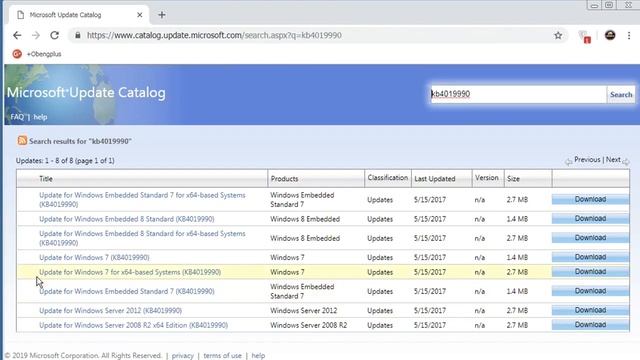Open the +Obengplus bookmark
640x360 pixels.
pyautogui.click(x=37, y=54)
